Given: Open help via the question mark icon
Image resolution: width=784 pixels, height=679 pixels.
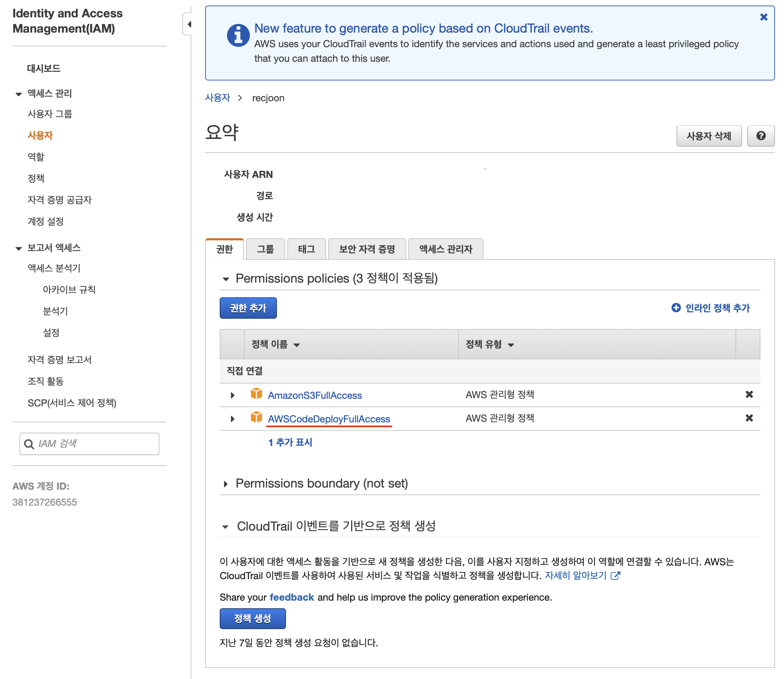Looking at the screenshot, I should [760, 136].
